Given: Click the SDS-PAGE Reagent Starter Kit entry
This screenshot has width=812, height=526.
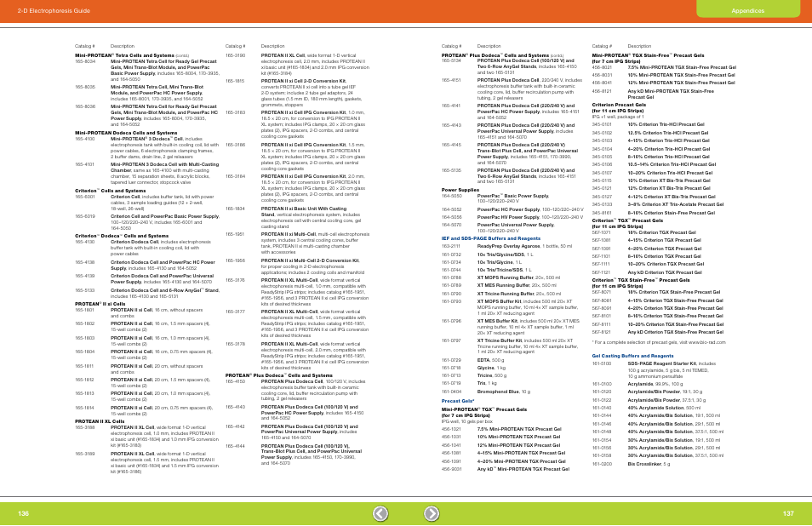Looking at the screenshot, I should [x=672, y=369].
